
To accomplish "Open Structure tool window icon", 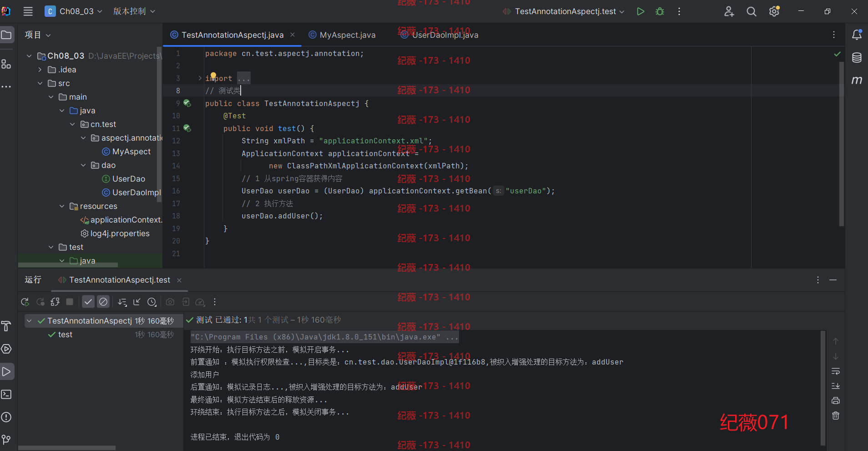I will pos(6,64).
